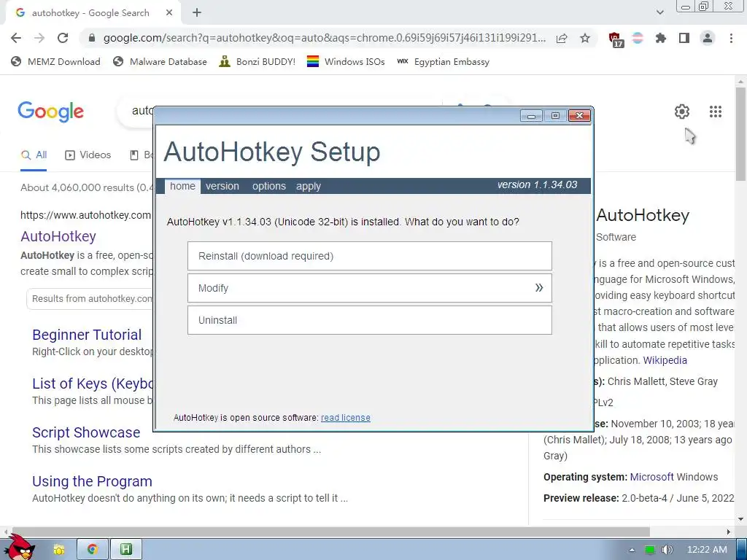The height and width of the screenshot is (560, 747).
Task: Choose Reinstall (download required)
Action: [370, 256]
